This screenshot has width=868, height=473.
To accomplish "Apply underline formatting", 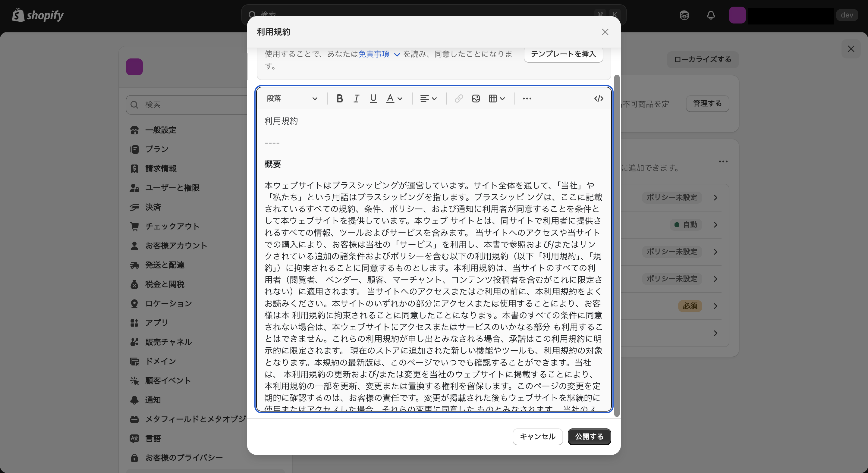I will coord(373,99).
